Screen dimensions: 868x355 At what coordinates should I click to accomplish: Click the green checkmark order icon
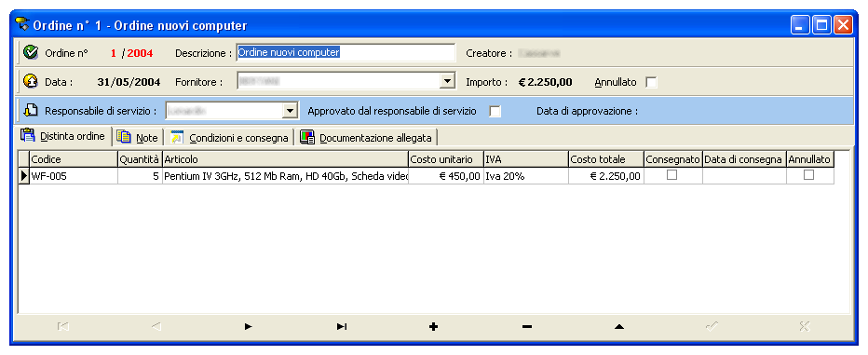pyautogui.click(x=31, y=52)
